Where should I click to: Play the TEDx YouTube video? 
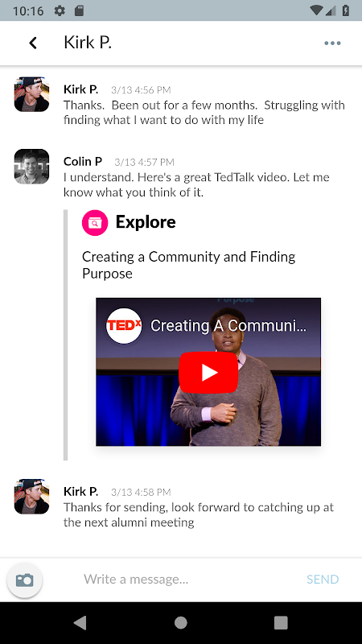pyautogui.click(x=208, y=373)
